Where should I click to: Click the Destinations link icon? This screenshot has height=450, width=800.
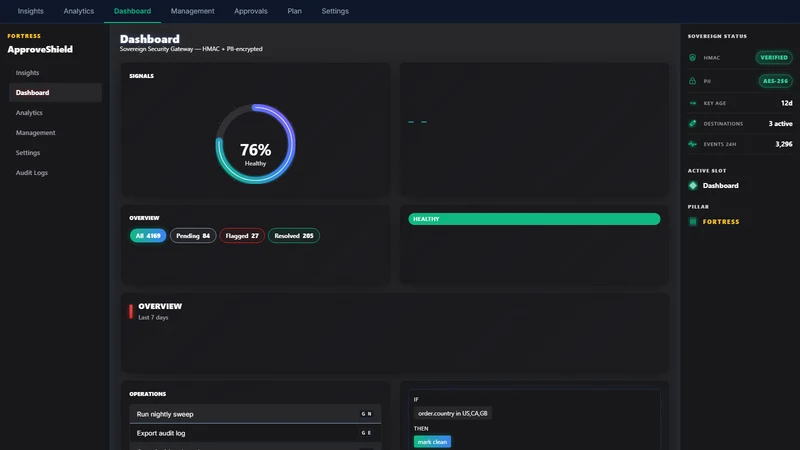point(692,123)
